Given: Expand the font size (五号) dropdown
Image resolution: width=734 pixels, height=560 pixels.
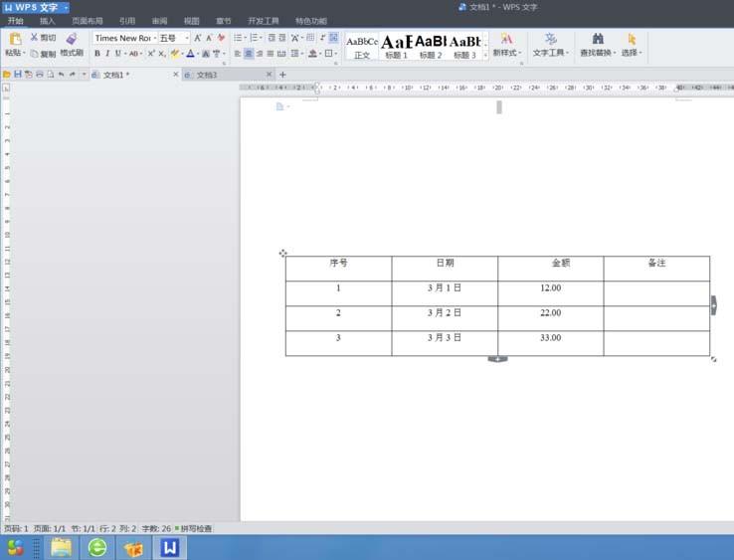Looking at the screenshot, I should 186,38.
